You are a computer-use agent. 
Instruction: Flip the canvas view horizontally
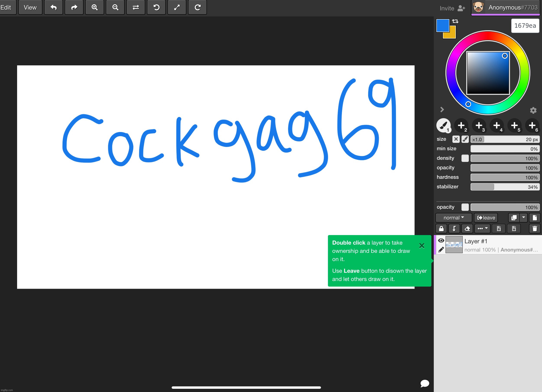point(136,7)
